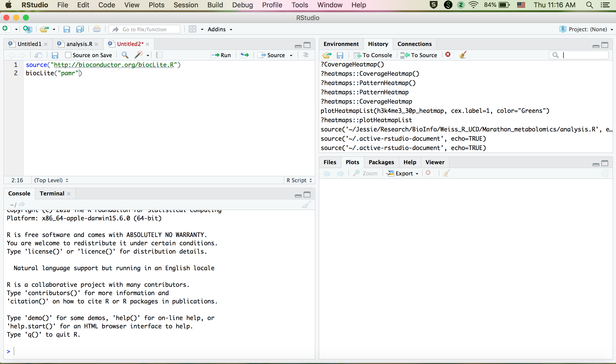616x364 pixels.
Task: Open the R Script file type selector
Action: pyautogui.click(x=299, y=180)
